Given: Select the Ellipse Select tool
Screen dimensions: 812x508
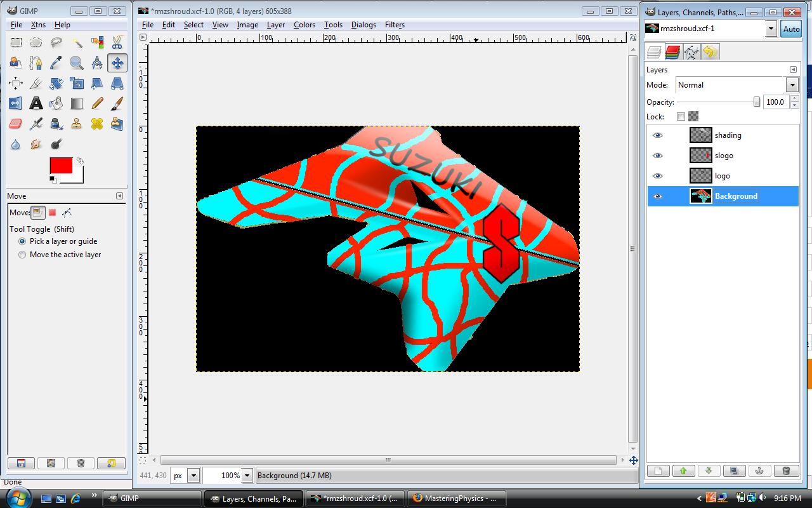Looking at the screenshot, I should tap(36, 43).
